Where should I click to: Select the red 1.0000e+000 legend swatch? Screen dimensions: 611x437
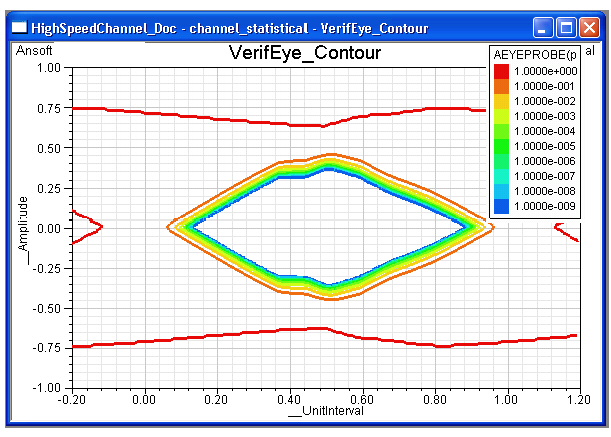[x=500, y=71]
